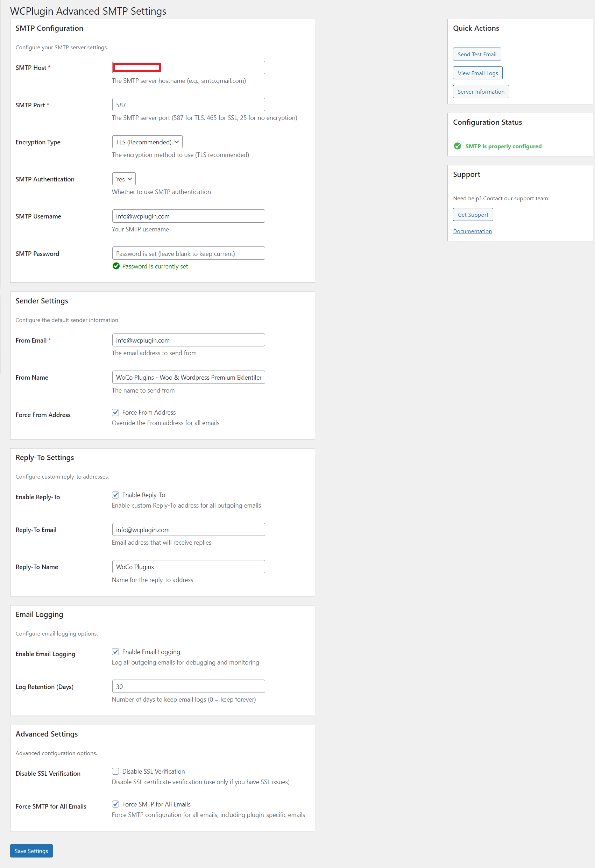
Task: Click the Reply-To Name input field
Action: click(x=189, y=567)
